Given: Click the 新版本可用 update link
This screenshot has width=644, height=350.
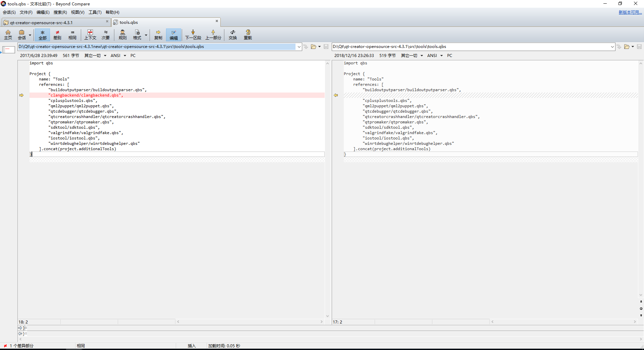Looking at the screenshot, I should (x=630, y=12).
